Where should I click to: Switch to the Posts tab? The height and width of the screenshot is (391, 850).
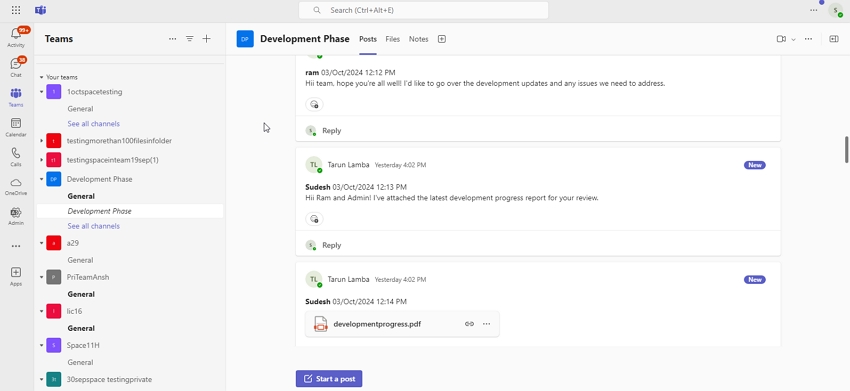tap(368, 39)
